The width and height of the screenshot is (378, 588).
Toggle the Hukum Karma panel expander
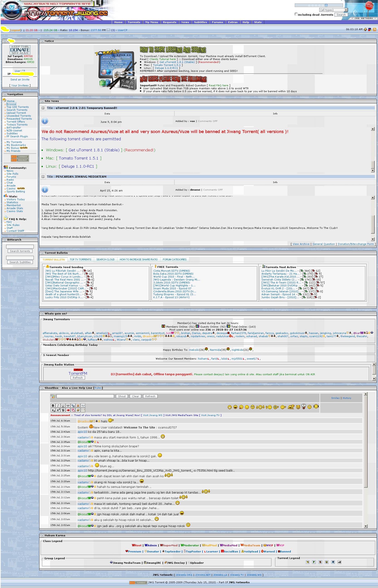[x=42, y=535]
